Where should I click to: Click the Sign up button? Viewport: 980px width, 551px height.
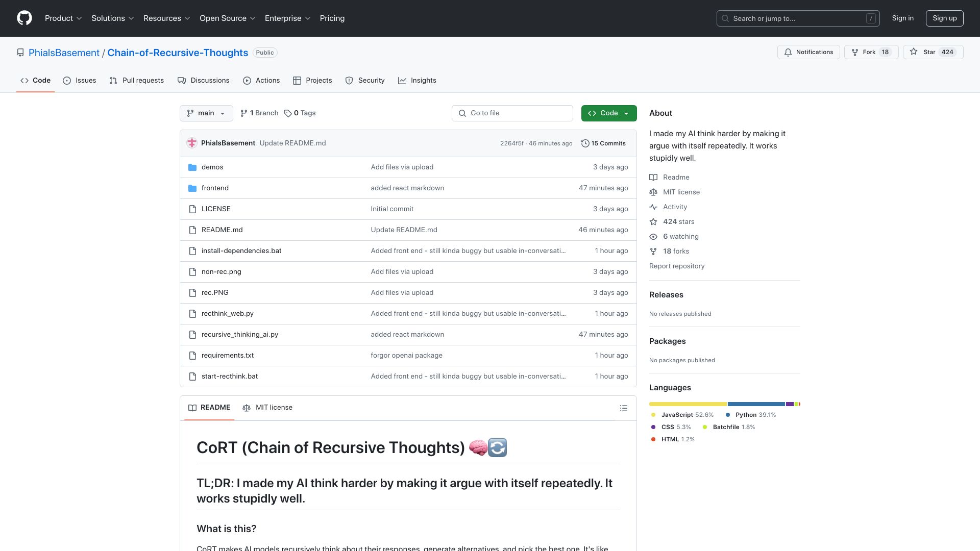point(945,18)
